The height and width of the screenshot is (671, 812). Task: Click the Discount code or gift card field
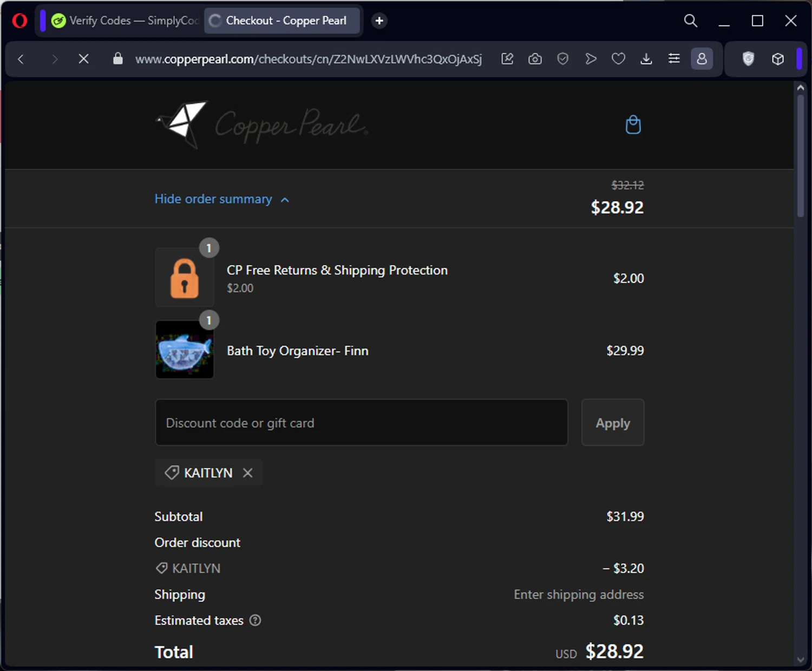coord(362,423)
